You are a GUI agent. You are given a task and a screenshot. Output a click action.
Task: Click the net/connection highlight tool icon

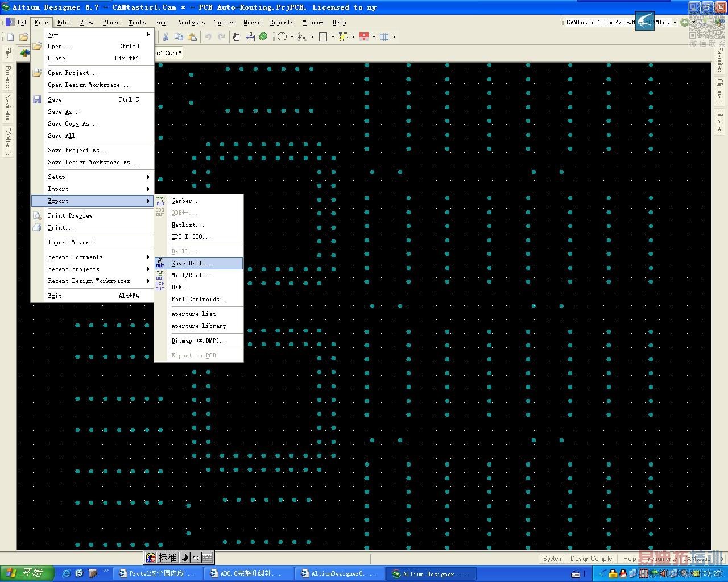(x=343, y=37)
